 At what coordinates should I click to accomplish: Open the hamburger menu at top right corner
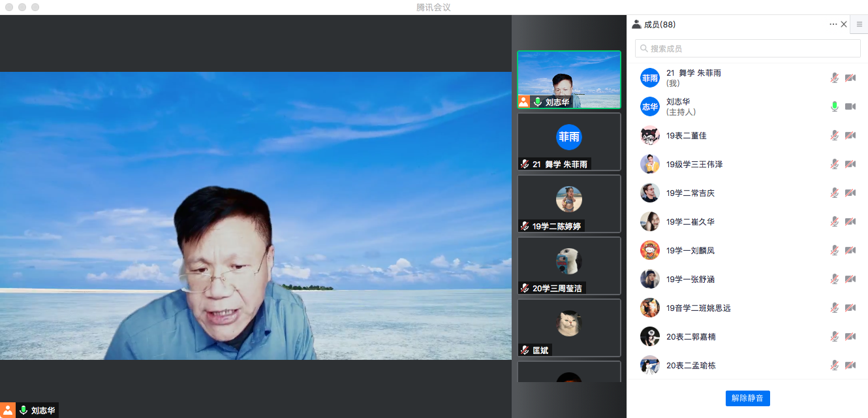(859, 24)
